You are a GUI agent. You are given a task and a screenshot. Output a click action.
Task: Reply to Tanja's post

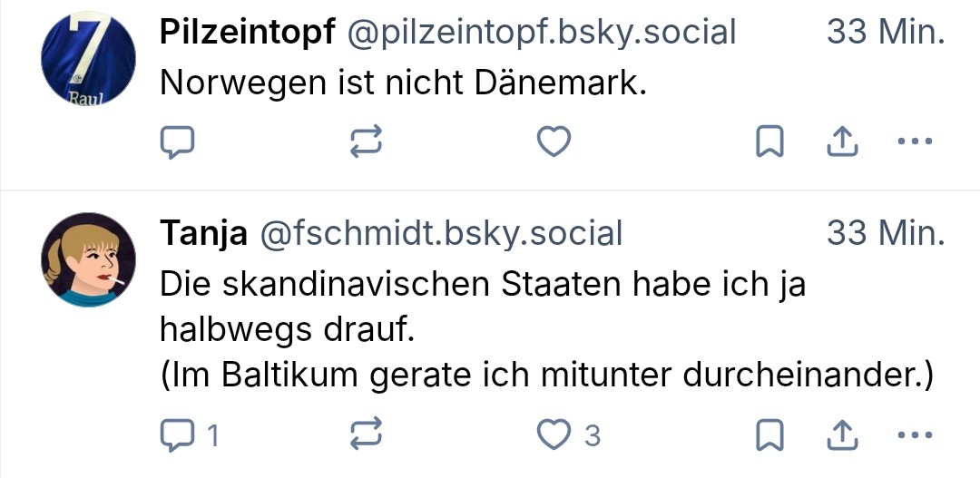click(179, 436)
